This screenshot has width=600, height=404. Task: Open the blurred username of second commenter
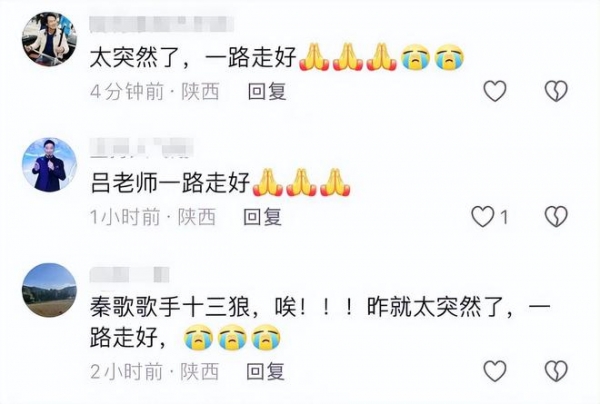click(x=142, y=148)
